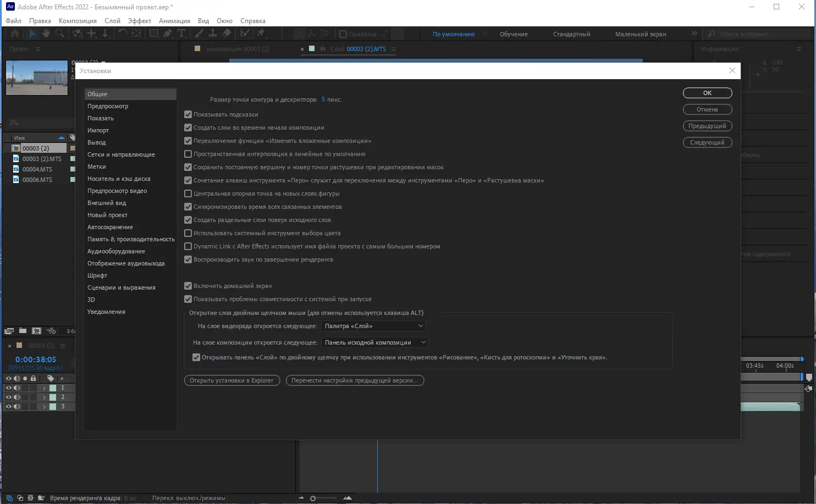
Task: Toggle 'Создать слои во времени начала композиции'
Action: tap(188, 128)
